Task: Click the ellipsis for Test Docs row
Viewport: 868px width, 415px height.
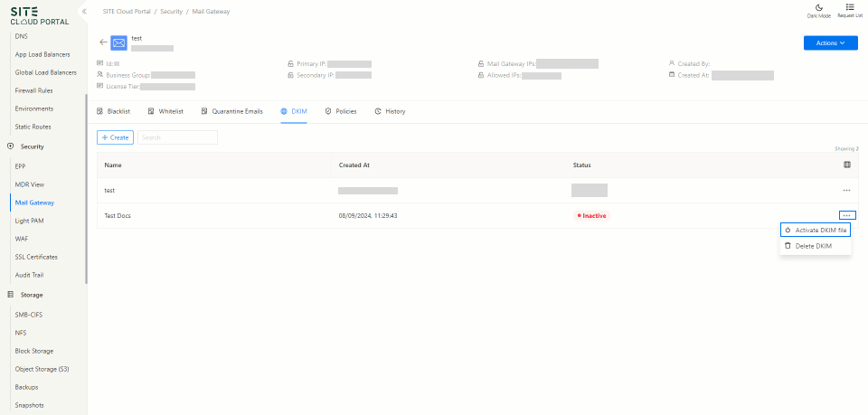Action: 846,215
